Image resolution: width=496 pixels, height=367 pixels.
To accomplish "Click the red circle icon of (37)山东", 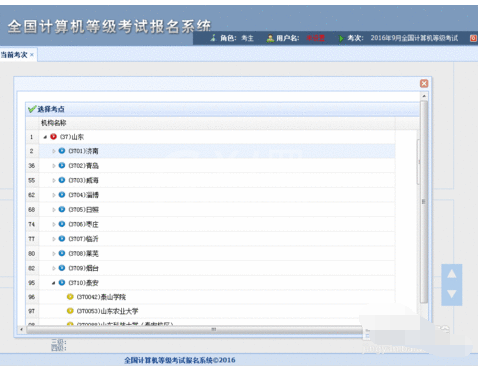I will coord(53,136).
